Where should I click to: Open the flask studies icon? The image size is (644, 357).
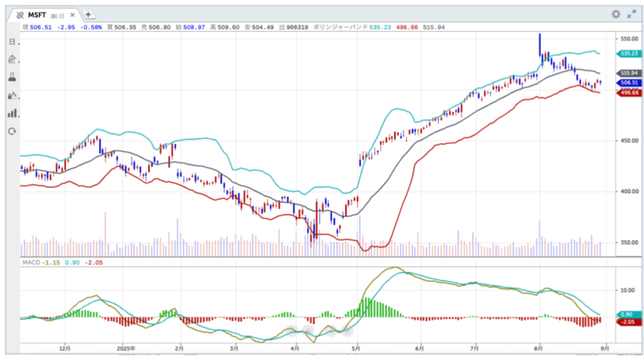click(x=12, y=77)
